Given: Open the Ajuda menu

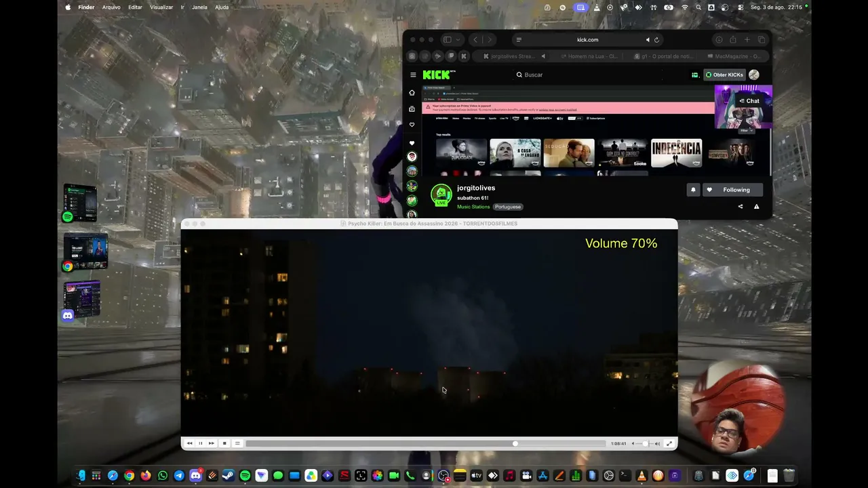Looking at the screenshot, I should [x=222, y=7].
